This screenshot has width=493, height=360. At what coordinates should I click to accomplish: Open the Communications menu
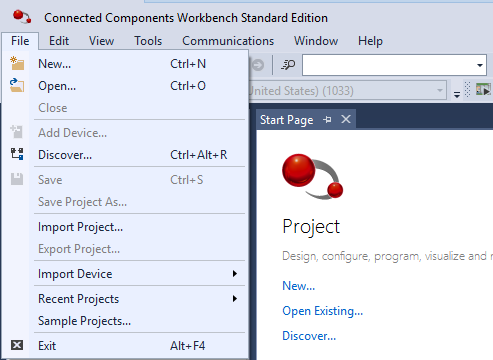click(228, 41)
